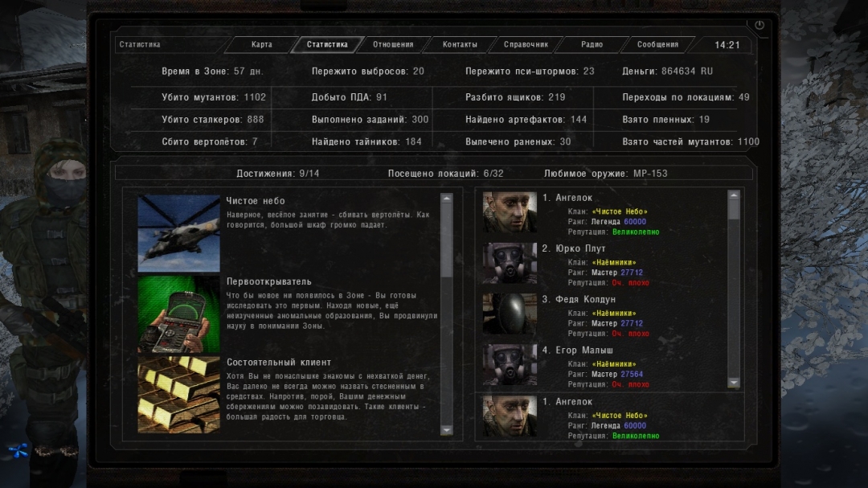Select the Статистика tab
This screenshot has width=868, height=488.
coord(327,44)
